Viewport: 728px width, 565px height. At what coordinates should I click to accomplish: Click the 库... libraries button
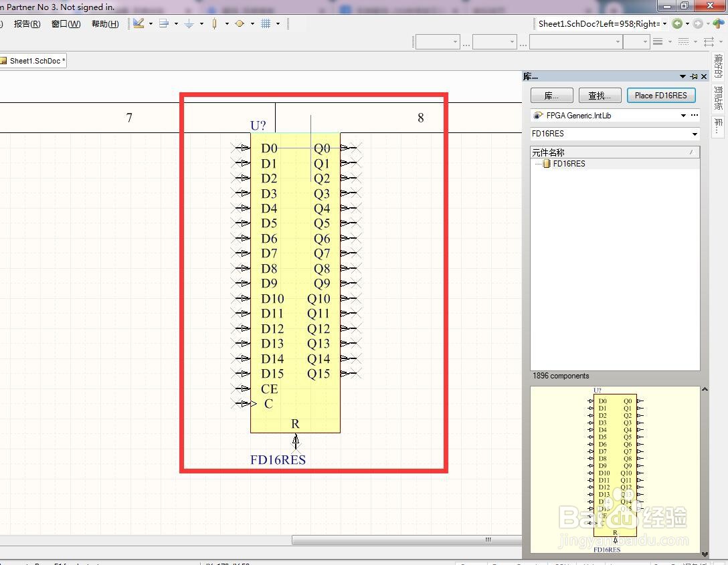tap(552, 96)
